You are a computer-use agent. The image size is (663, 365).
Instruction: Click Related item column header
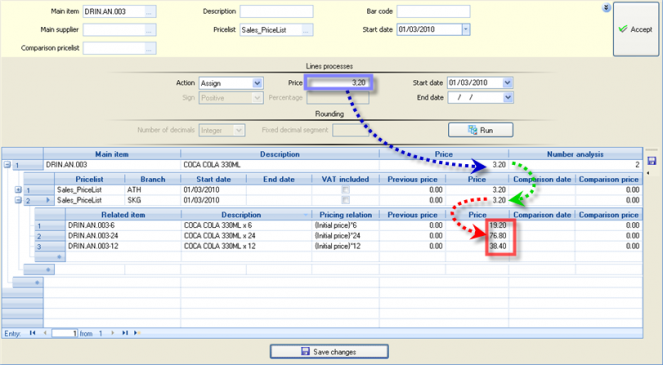(123, 215)
